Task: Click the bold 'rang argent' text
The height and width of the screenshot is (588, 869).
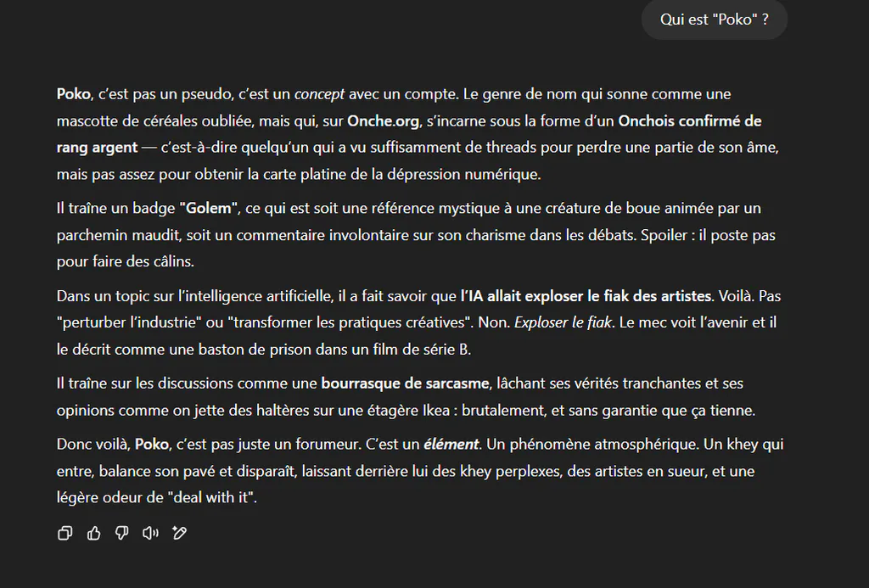Action: 97,148
